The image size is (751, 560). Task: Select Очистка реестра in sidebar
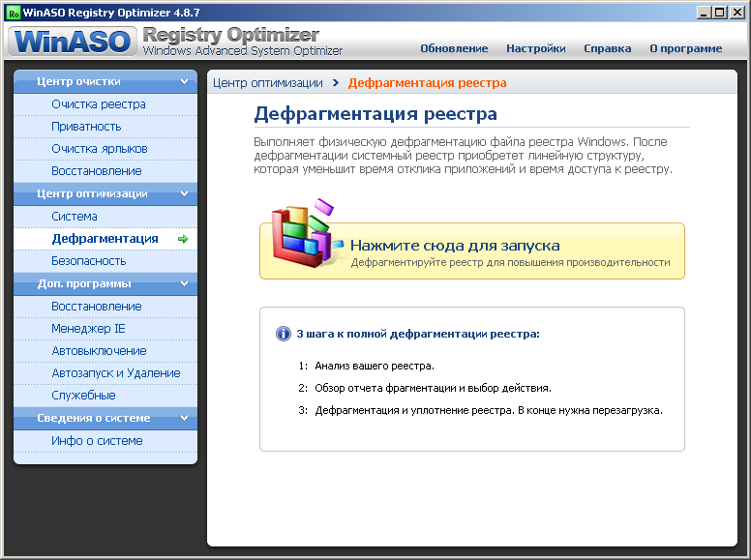tap(98, 104)
